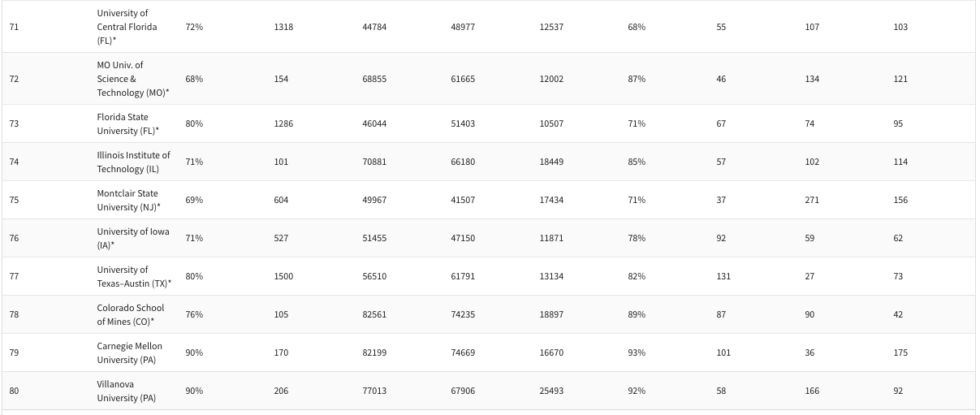The width and height of the screenshot is (980, 415).
Task: Select Colorado School of Mines name
Action: point(130,314)
